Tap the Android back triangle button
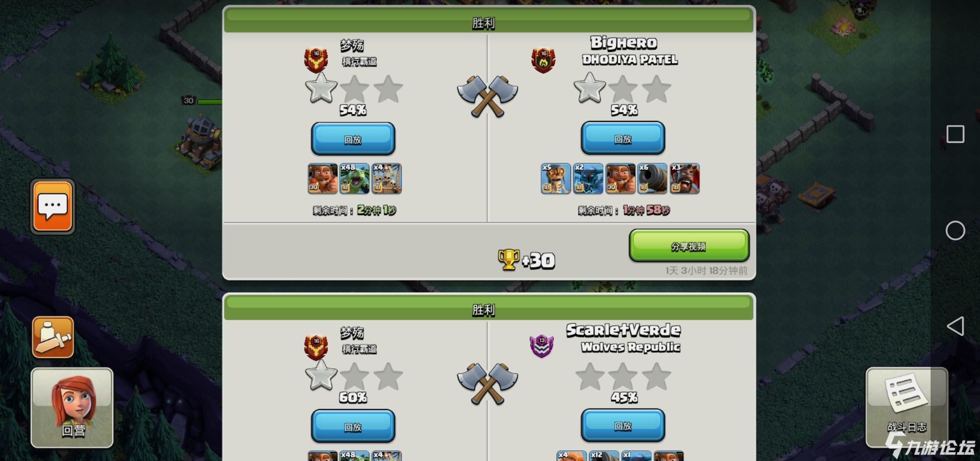Viewport: 980px width, 461px height. [x=955, y=326]
